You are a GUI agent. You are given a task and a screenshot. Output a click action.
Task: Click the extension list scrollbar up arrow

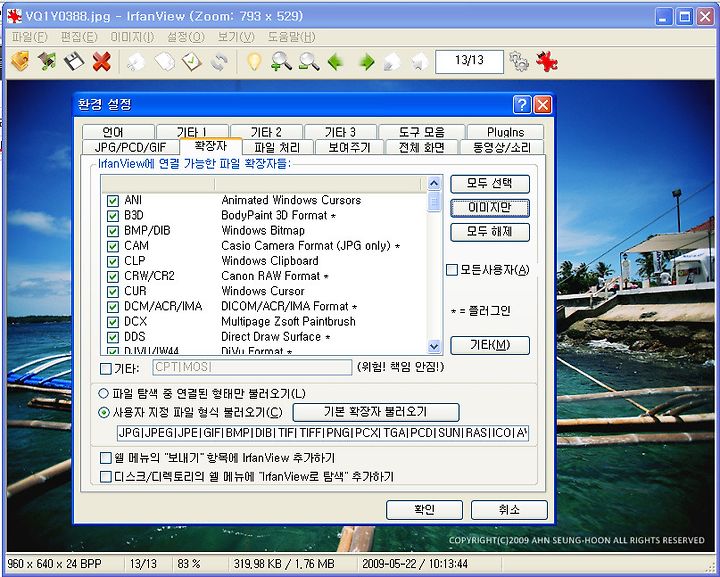434,184
